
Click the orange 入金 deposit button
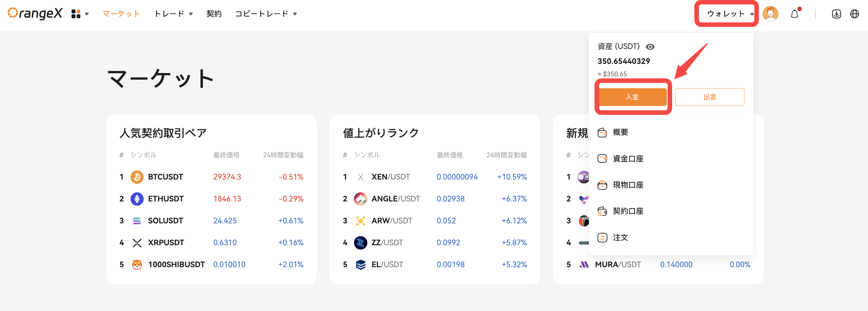(x=632, y=97)
